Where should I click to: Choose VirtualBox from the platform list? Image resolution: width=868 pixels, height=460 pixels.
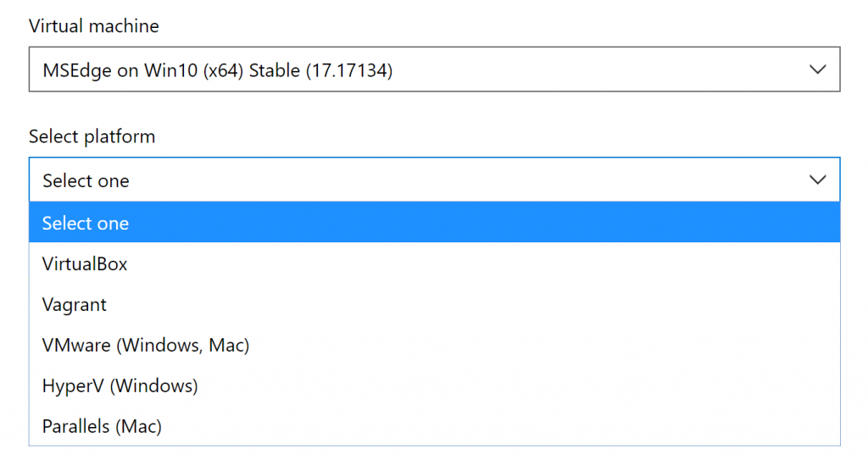(85, 264)
